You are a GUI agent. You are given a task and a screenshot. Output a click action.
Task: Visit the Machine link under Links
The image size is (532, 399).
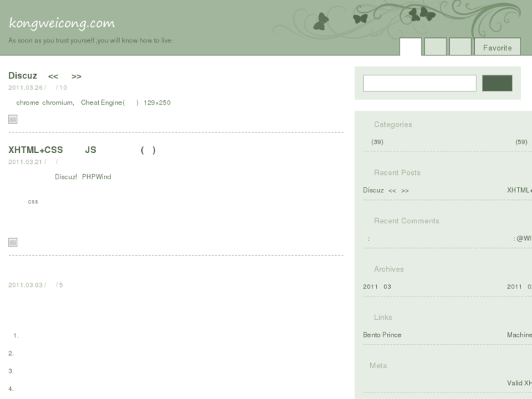tap(520, 335)
